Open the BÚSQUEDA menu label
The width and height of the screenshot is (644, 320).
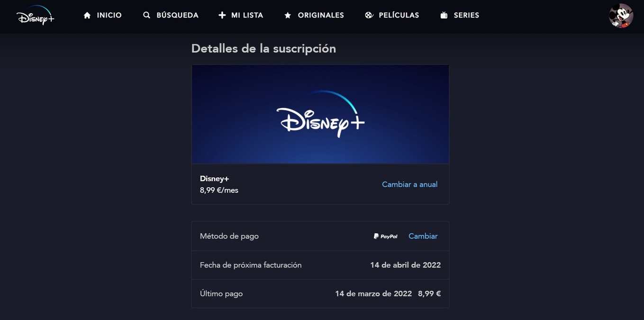pyautogui.click(x=177, y=15)
